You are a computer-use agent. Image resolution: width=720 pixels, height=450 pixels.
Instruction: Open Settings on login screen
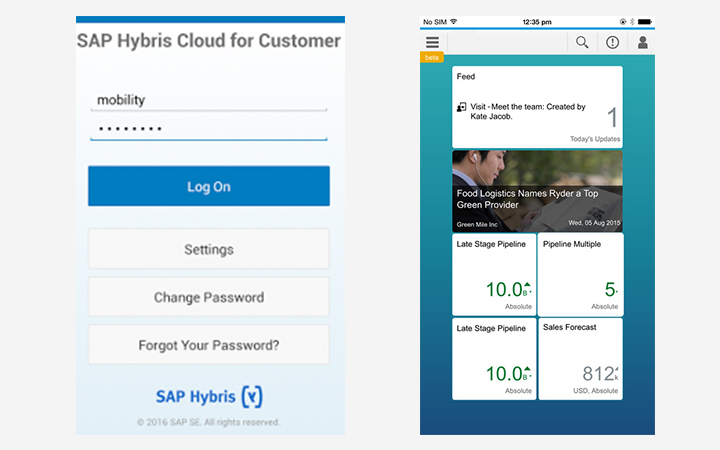tap(209, 249)
